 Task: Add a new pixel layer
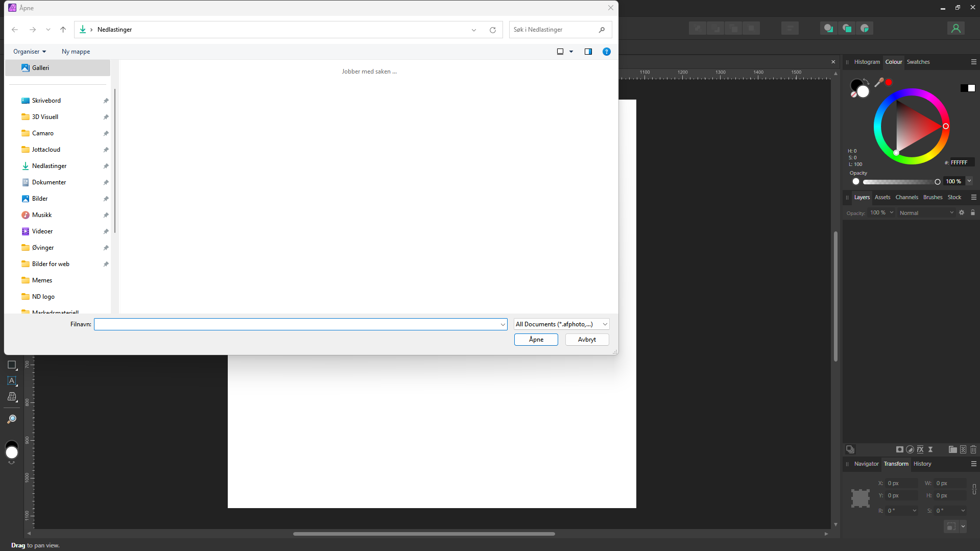click(x=963, y=449)
